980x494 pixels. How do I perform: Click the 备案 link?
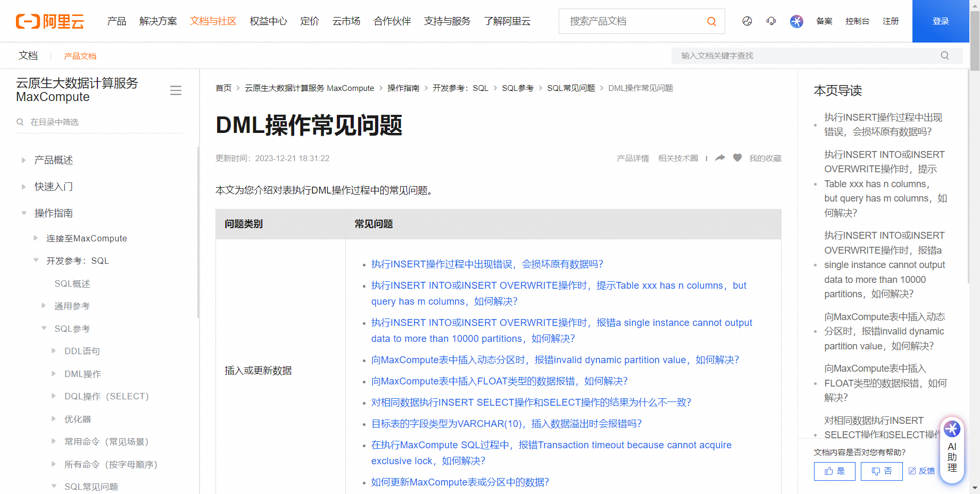824,21
